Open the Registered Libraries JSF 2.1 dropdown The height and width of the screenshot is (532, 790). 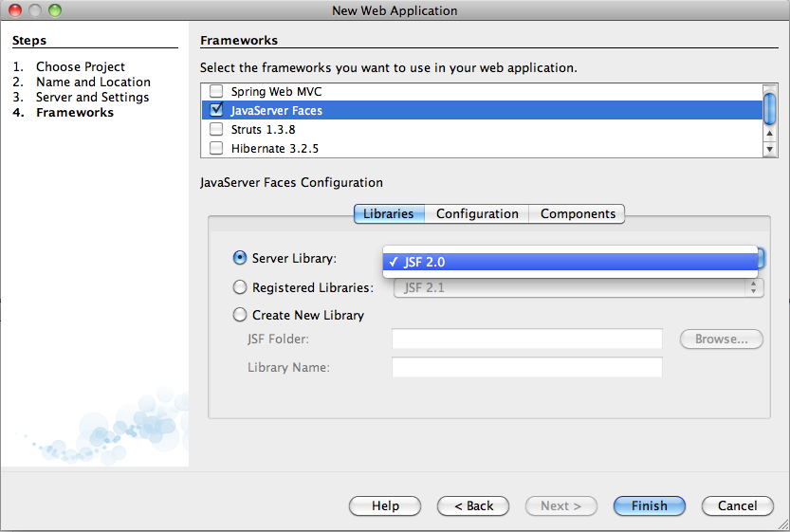click(579, 287)
